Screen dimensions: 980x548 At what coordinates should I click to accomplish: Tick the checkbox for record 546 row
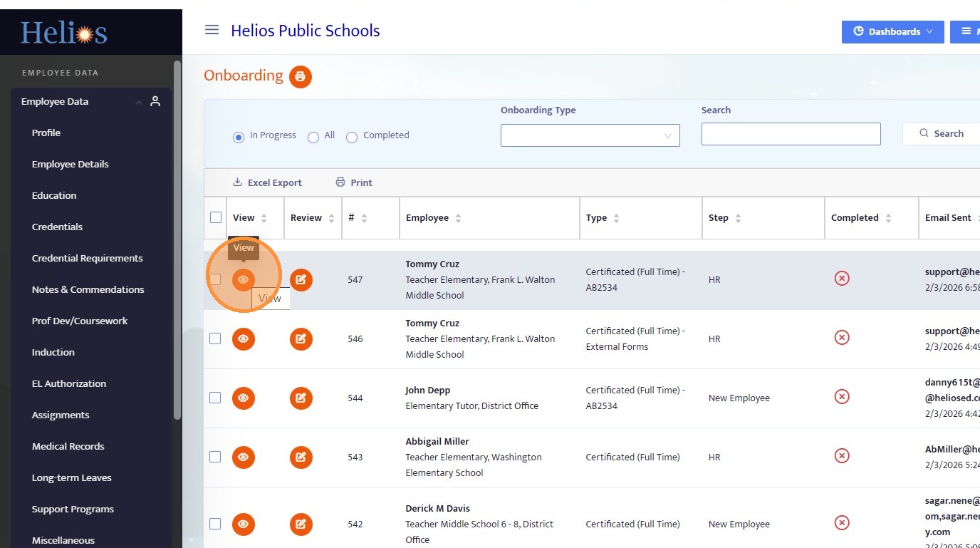click(x=215, y=339)
